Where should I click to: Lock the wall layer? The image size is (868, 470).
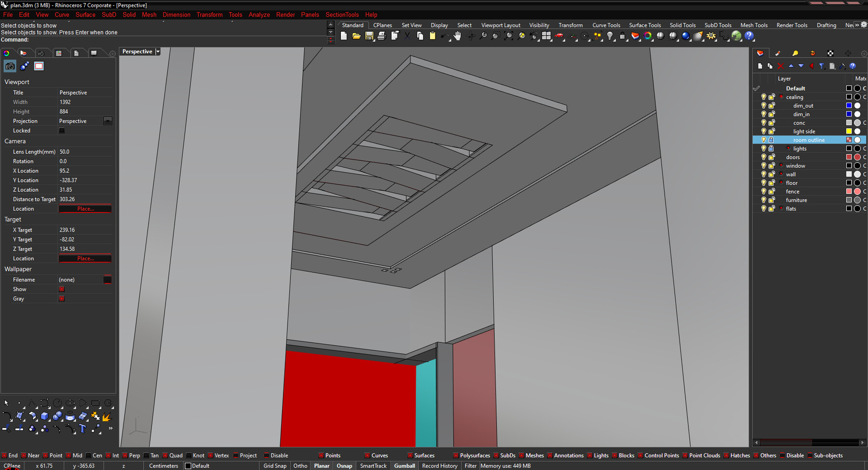(x=772, y=174)
